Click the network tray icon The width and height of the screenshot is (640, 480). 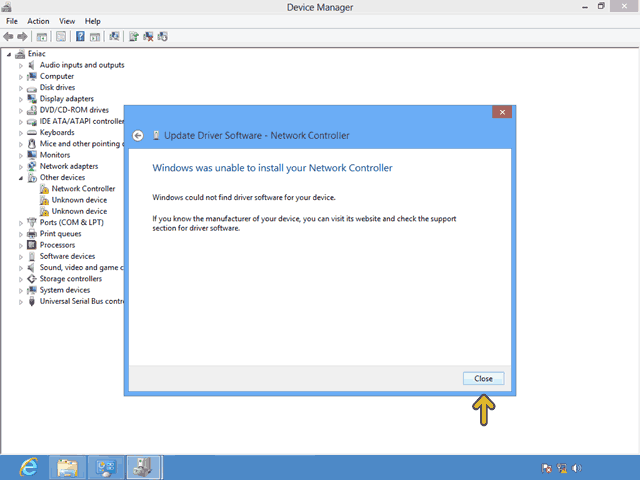(562, 468)
